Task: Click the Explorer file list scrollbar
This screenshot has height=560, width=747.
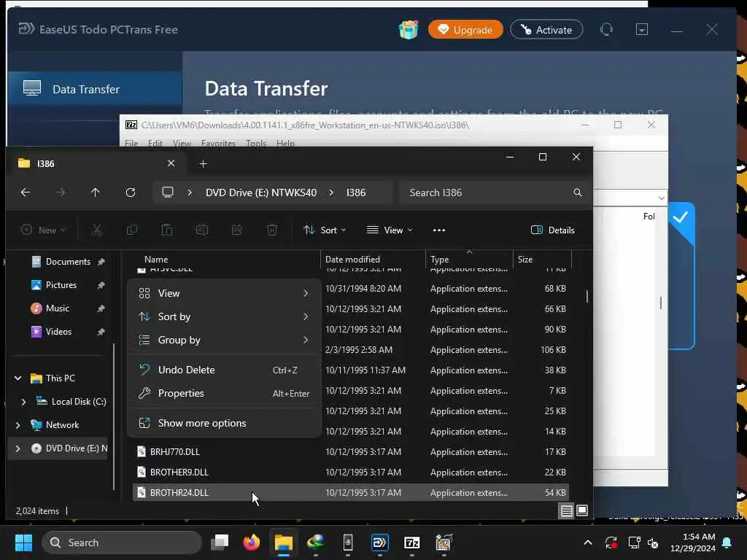Action: coord(587,296)
